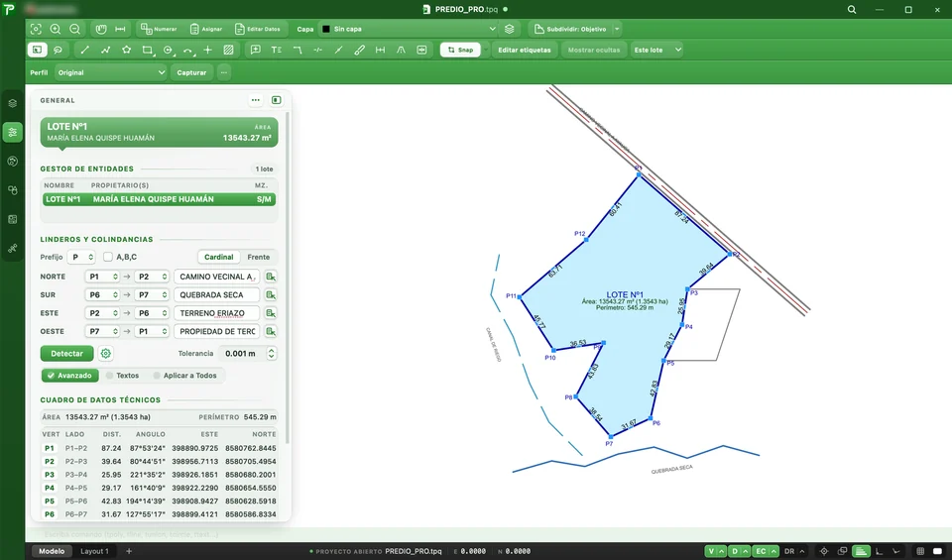Select the measure distance tool

point(120,29)
